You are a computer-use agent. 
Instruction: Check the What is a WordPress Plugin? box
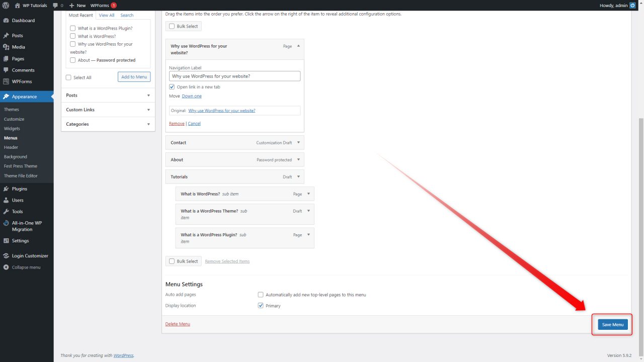(72, 28)
